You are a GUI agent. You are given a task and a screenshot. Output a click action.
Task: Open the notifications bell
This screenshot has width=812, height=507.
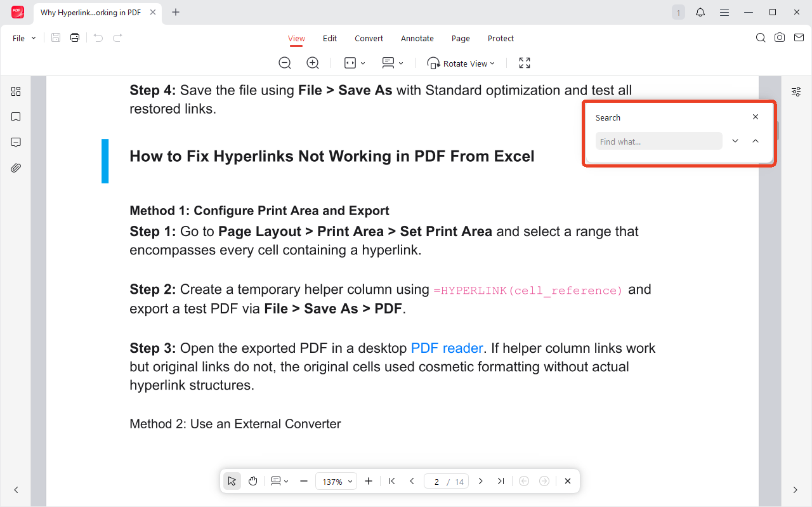[700, 12]
